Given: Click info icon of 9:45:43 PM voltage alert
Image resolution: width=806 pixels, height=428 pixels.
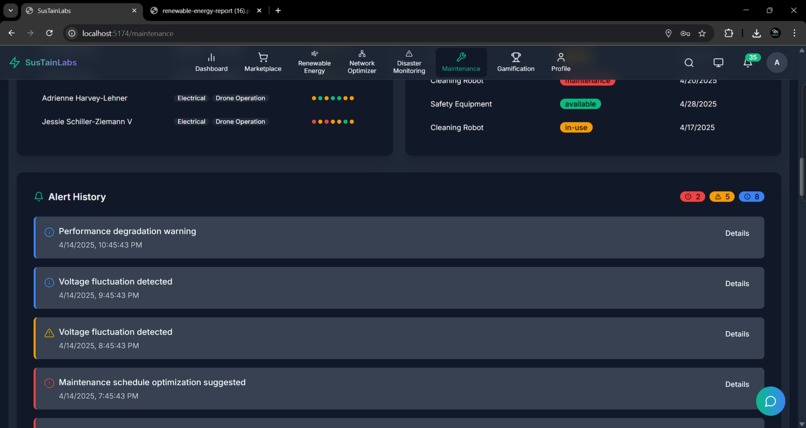Looking at the screenshot, I should 49,283.
